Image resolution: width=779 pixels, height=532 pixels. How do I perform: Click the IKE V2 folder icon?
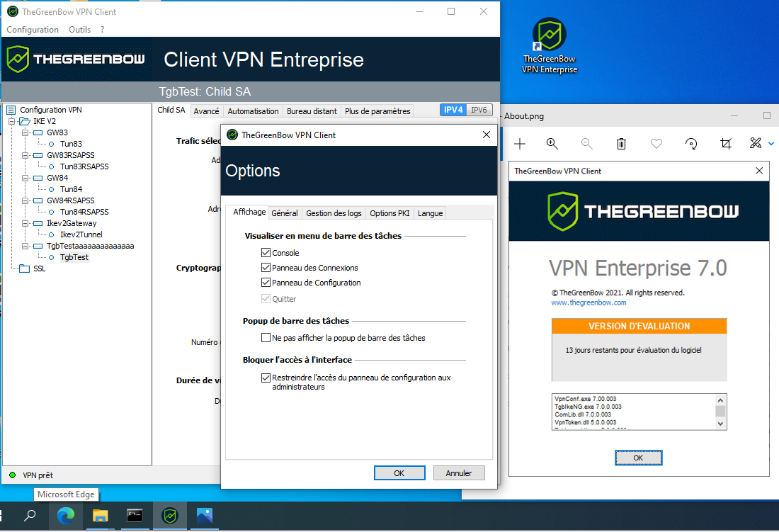pyautogui.click(x=25, y=121)
